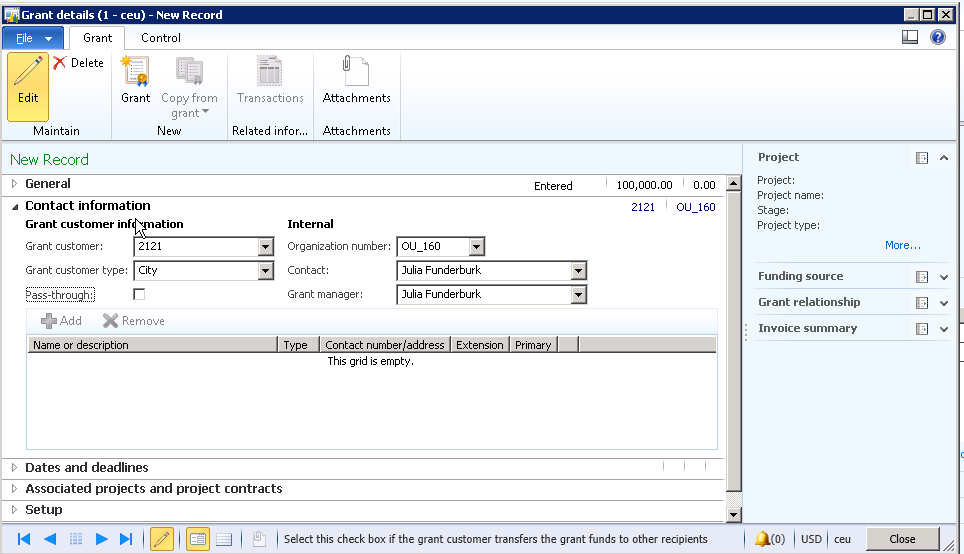Go to last record navigation arrow
The image size is (964, 554).
pyautogui.click(x=126, y=539)
